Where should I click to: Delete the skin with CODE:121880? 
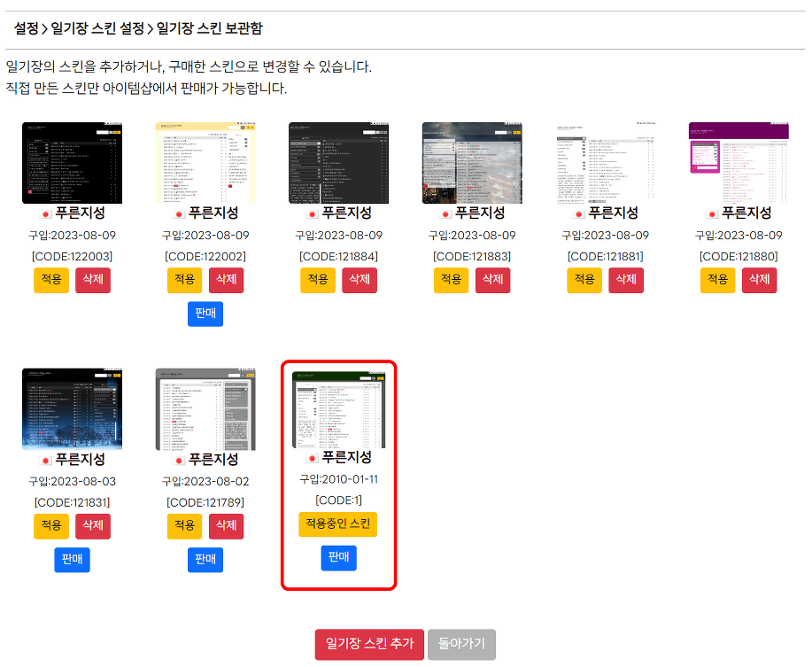759,280
